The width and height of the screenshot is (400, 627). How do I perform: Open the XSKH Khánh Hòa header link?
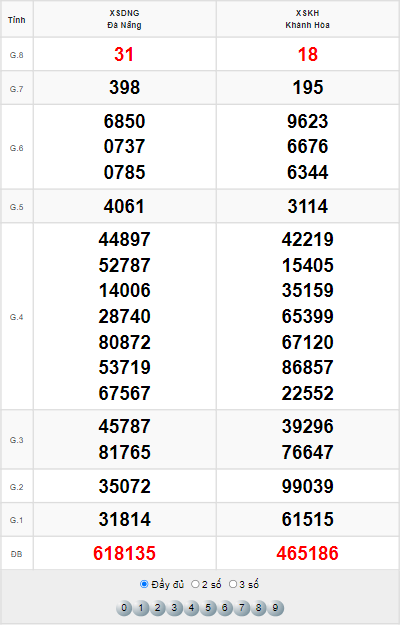[307, 19]
